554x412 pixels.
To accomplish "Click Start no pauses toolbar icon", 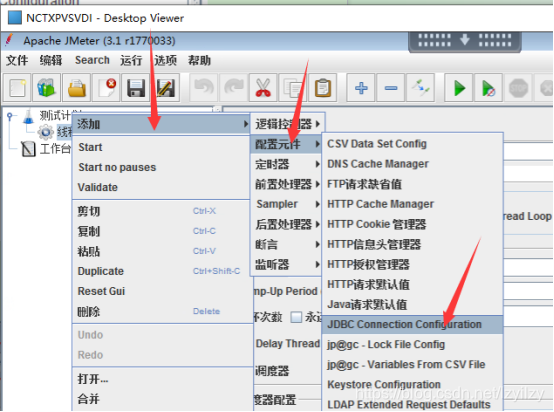I will click(x=488, y=88).
